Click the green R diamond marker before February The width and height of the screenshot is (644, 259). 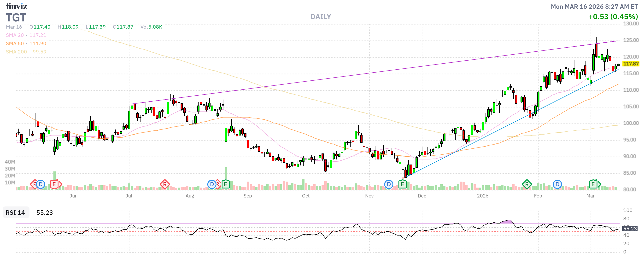[527, 185]
